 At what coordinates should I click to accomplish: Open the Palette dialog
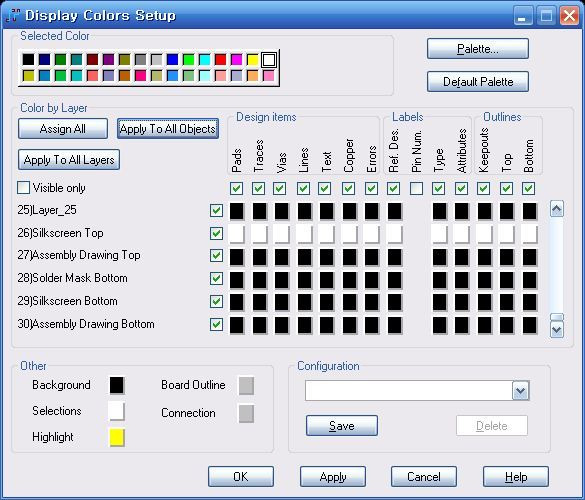[478, 49]
